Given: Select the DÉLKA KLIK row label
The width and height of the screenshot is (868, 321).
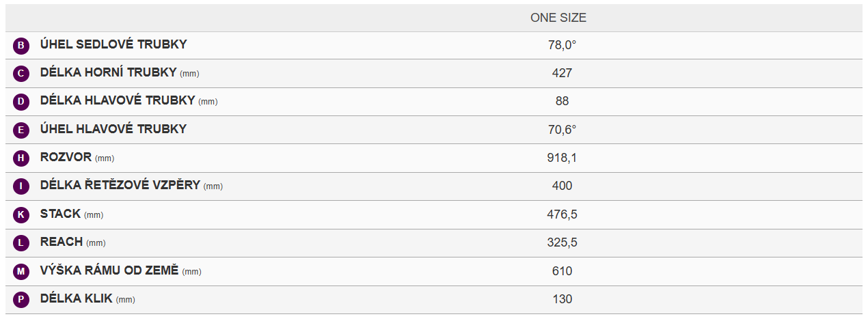Looking at the screenshot, I should [77, 298].
